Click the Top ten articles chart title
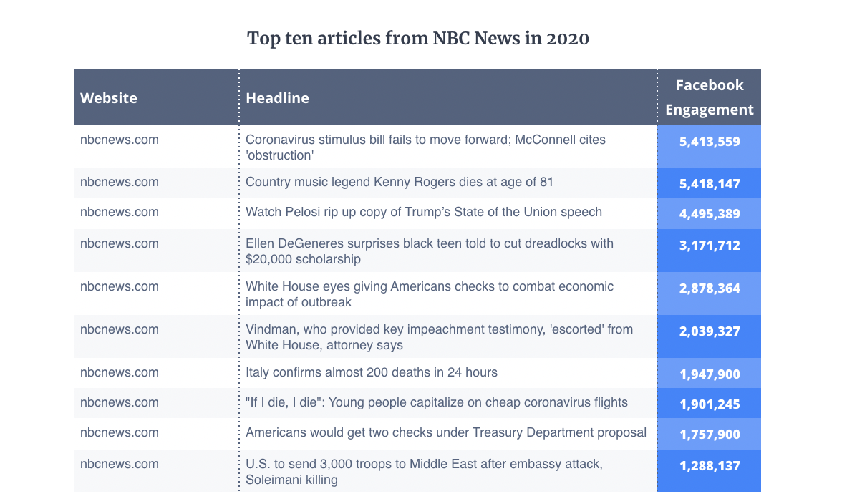 pyautogui.click(x=418, y=38)
